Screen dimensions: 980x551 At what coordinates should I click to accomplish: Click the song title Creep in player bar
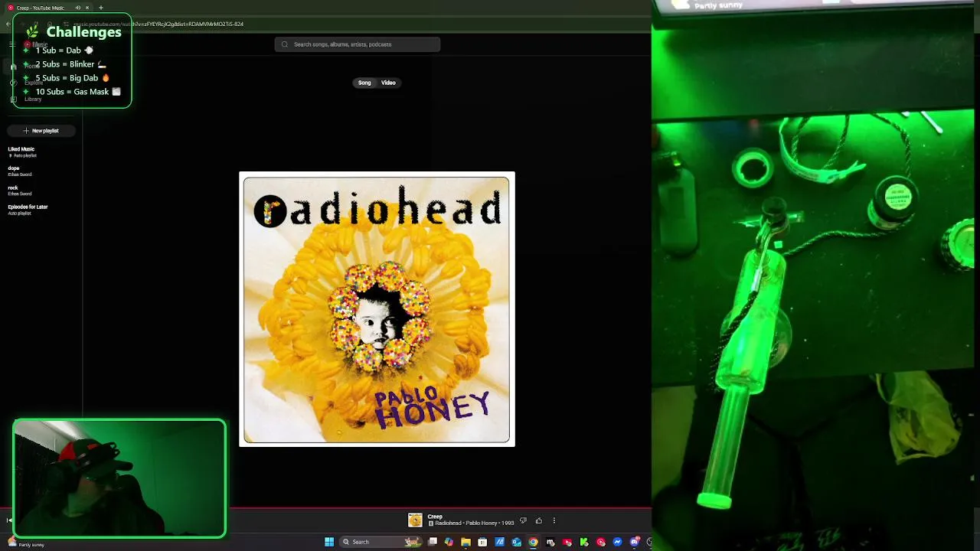click(435, 517)
